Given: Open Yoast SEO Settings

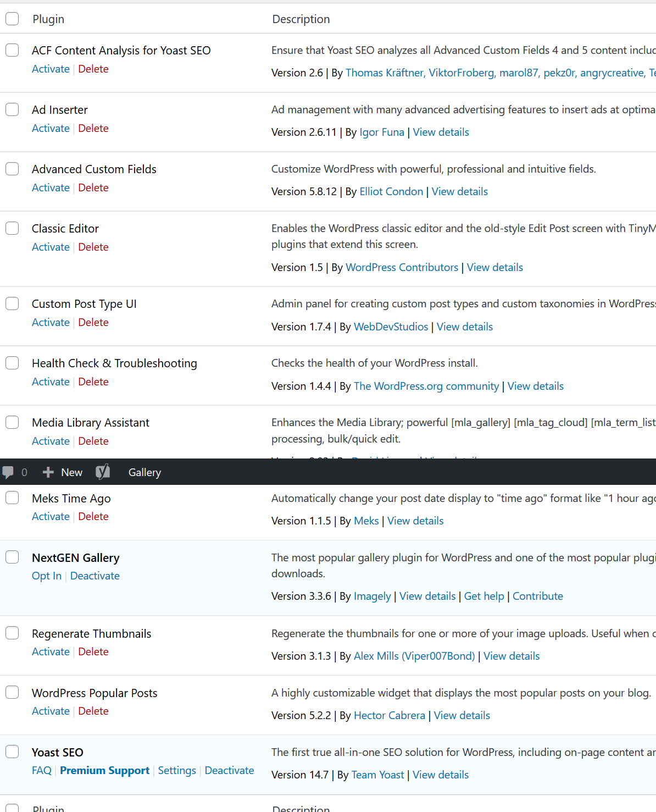Looking at the screenshot, I should click(x=177, y=770).
